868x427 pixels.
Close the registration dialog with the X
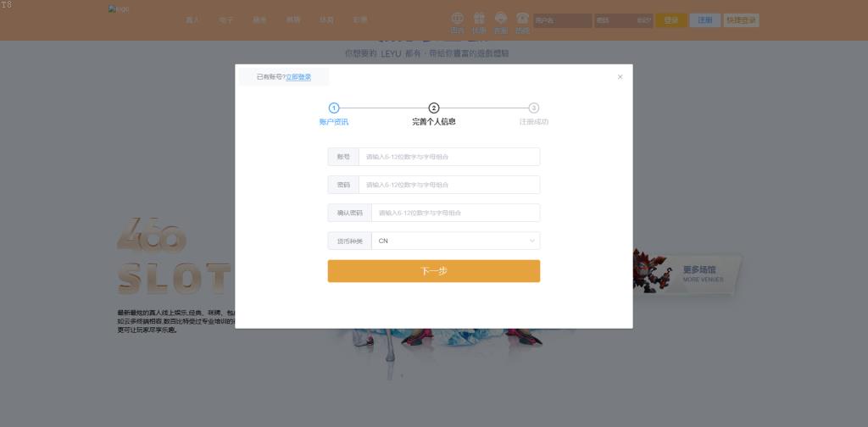coord(620,77)
